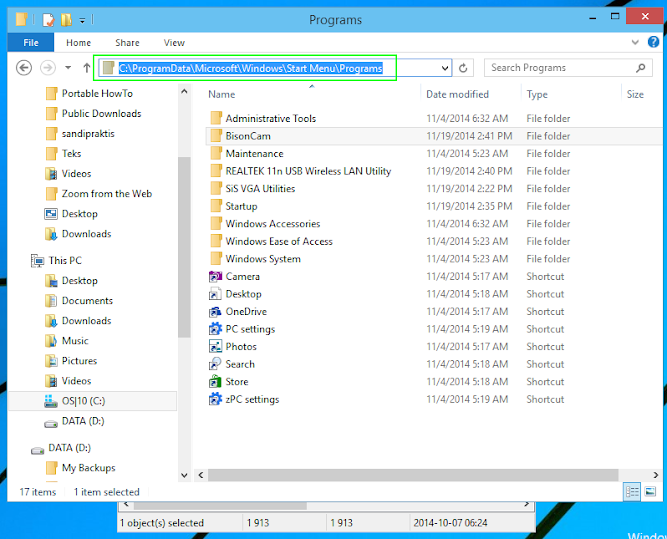Switch to the Share ribbon tab
This screenshot has width=667, height=539.
coord(127,43)
